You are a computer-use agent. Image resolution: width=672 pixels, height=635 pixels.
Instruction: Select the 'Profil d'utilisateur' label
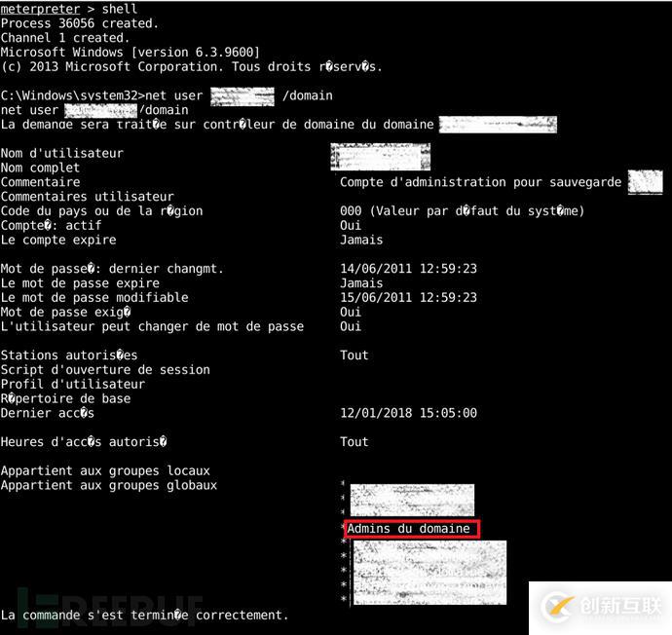(x=73, y=384)
